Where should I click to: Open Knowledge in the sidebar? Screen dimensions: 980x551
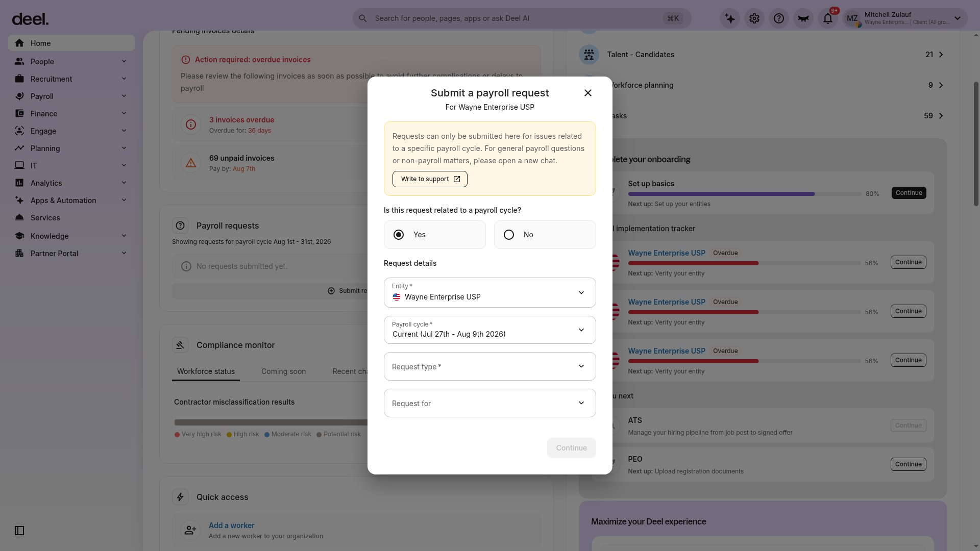coord(71,236)
